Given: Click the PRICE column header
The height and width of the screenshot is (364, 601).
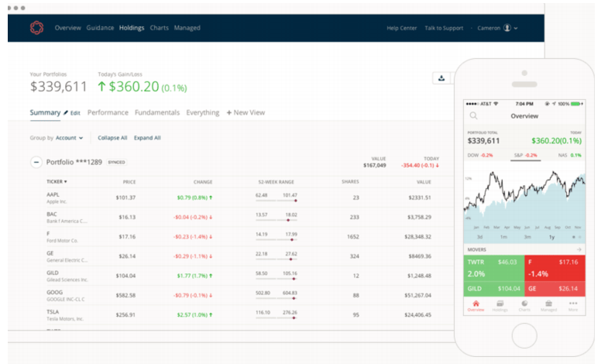Looking at the screenshot, I should (x=129, y=182).
